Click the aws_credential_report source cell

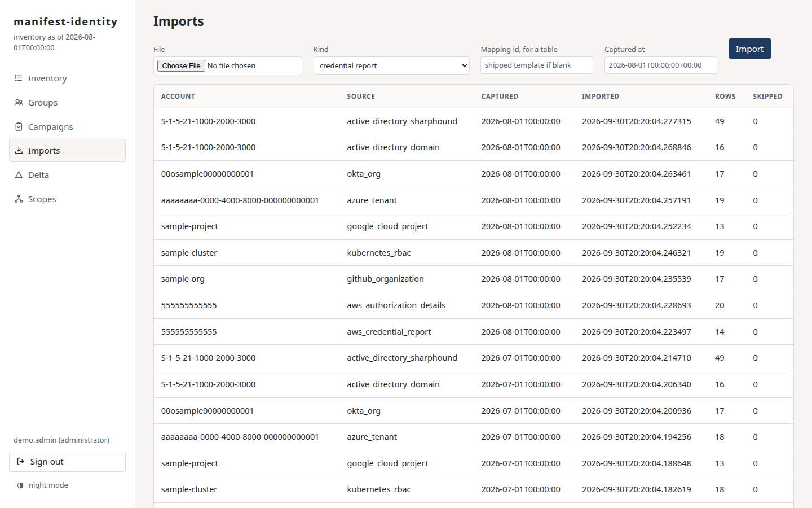389,332
